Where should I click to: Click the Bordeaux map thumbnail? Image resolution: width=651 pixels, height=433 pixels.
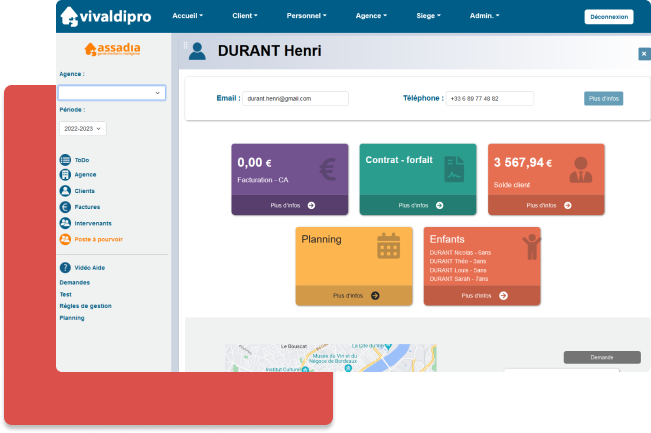[x=331, y=358]
